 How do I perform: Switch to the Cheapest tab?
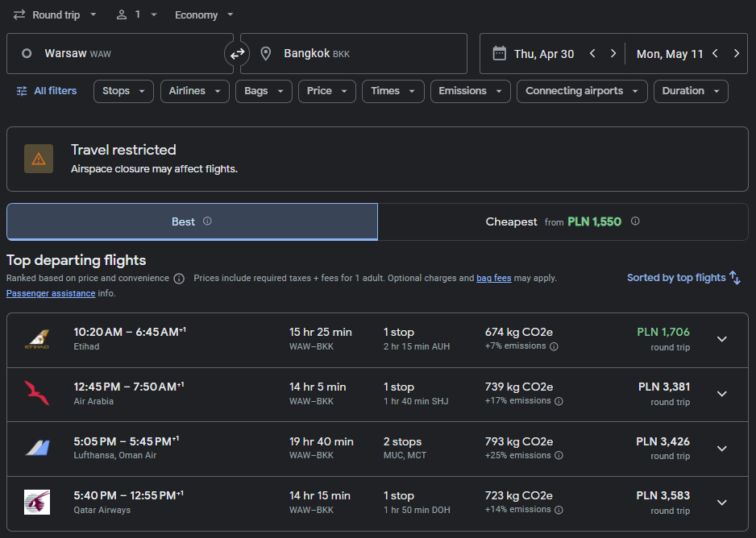(x=563, y=221)
